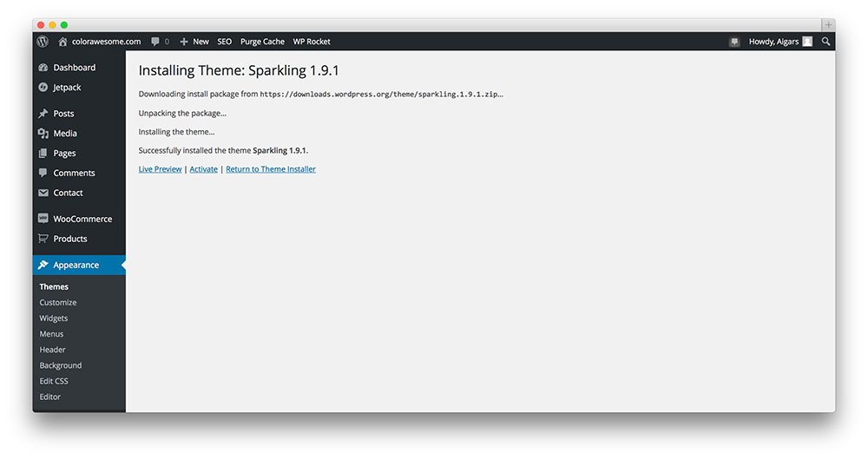Open the Dashboard menu
Screen dimensions: 868x459
pyautogui.click(x=74, y=68)
